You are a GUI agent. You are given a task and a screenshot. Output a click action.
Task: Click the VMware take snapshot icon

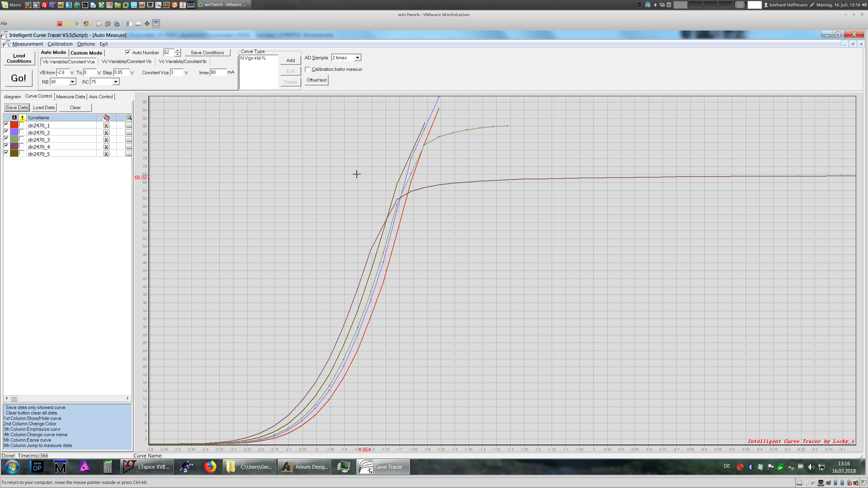(x=99, y=24)
